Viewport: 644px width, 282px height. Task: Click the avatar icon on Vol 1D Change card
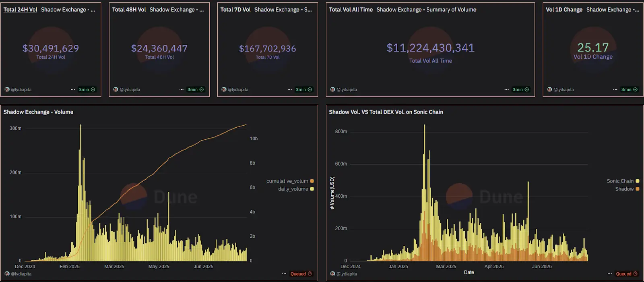[549, 89]
